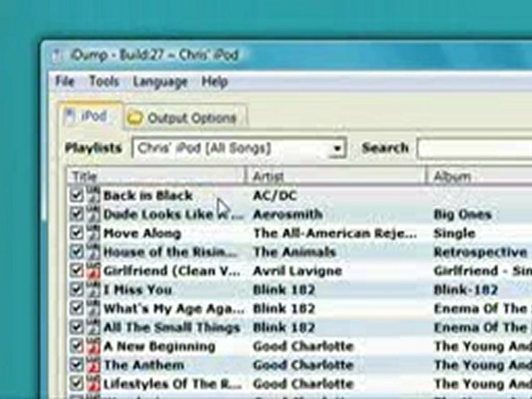Uncheck the Move Along checkbox

pyautogui.click(x=76, y=233)
